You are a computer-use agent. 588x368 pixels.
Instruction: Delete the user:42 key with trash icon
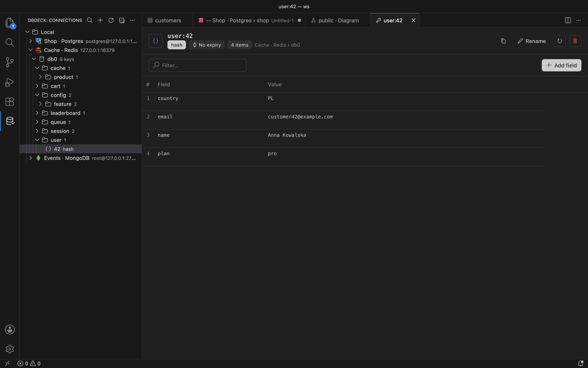point(575,41)
